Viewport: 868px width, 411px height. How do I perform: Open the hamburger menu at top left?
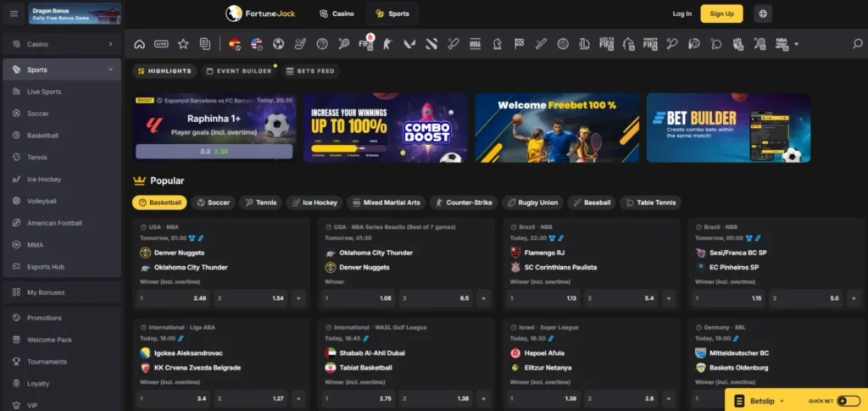[14, 14]
